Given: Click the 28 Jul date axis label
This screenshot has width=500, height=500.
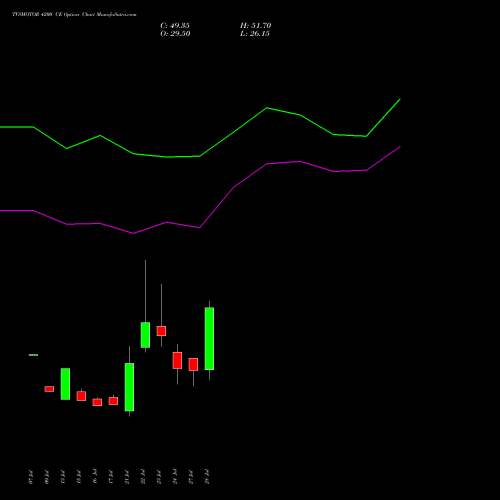Looking at the screenshot, I should (207, 477).
